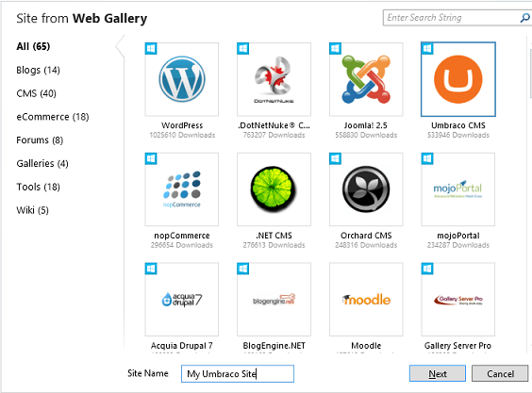Image resolution: width=532 pixels, height=393 pixels.
Task: Click the Next button
Action: click(x=438, y=373)
